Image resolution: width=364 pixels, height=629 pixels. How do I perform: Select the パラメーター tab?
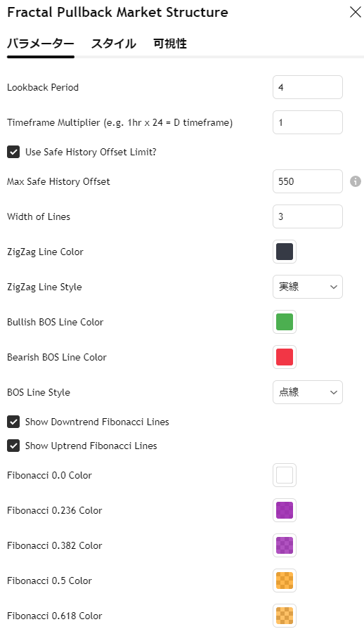(x=41, y=44)
